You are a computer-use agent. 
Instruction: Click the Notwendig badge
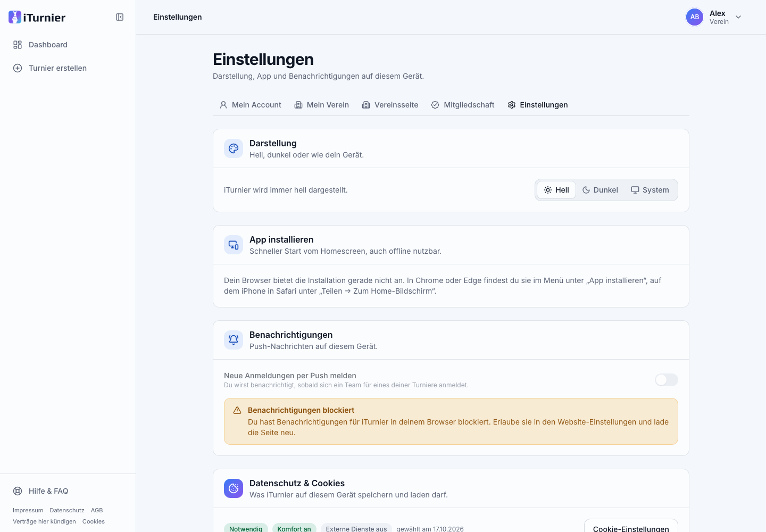pos(246,528)
